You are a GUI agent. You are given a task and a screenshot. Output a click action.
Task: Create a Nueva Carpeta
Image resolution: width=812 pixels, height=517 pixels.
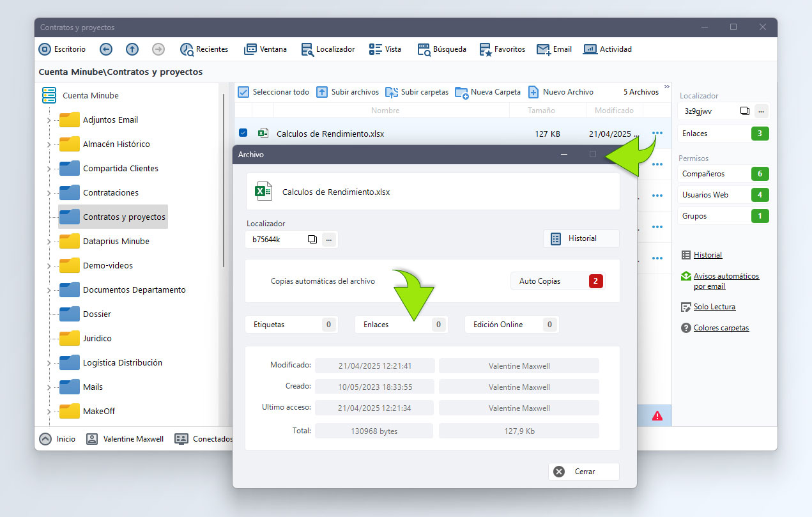(x=488, y=92)
